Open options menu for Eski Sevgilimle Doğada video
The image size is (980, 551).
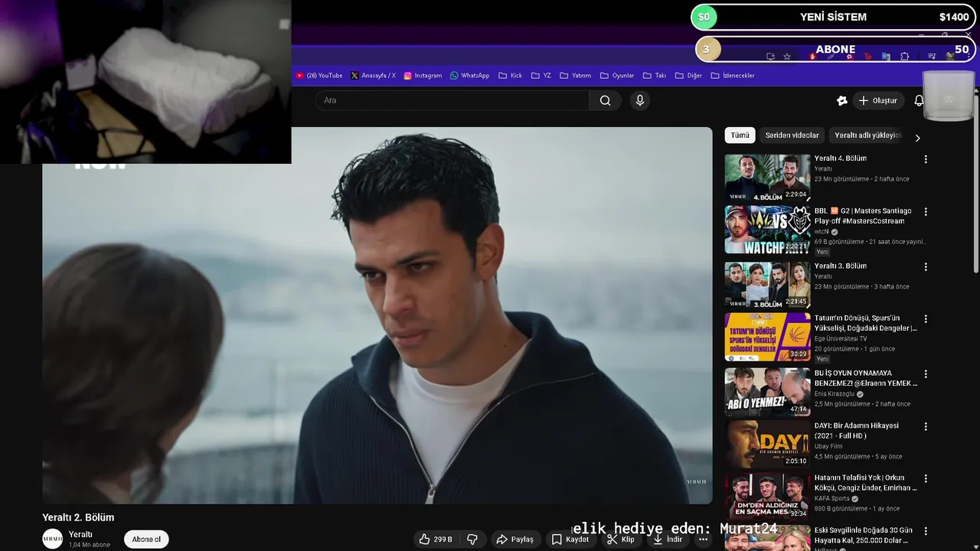(x=926, y=531)
